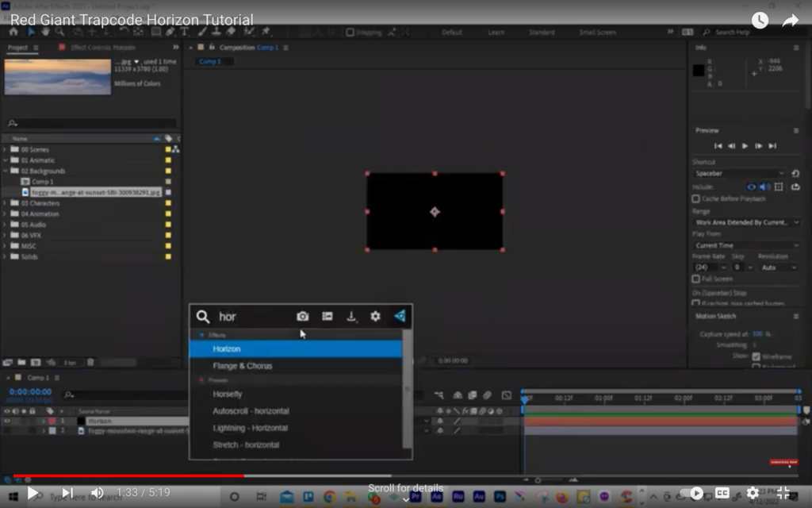The width and height of the screenshot is (812, 508).
Task: Select Horizon from the effects search results
Action: pyautogui.click(x=228, y=348)
